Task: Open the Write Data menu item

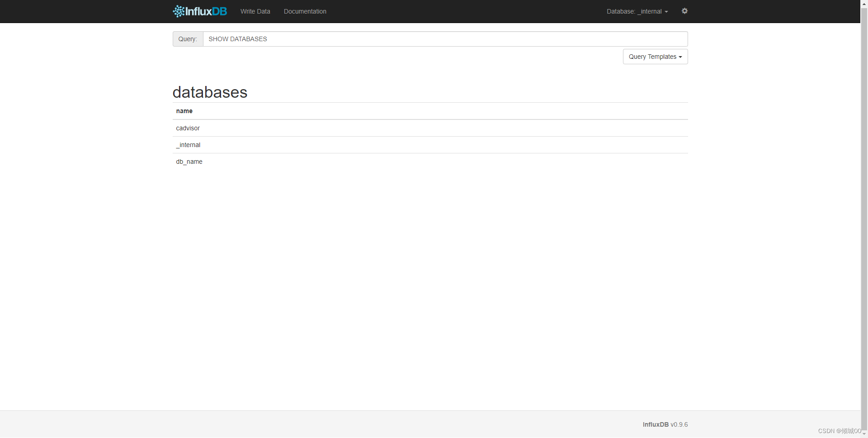Action: [255, 11]
